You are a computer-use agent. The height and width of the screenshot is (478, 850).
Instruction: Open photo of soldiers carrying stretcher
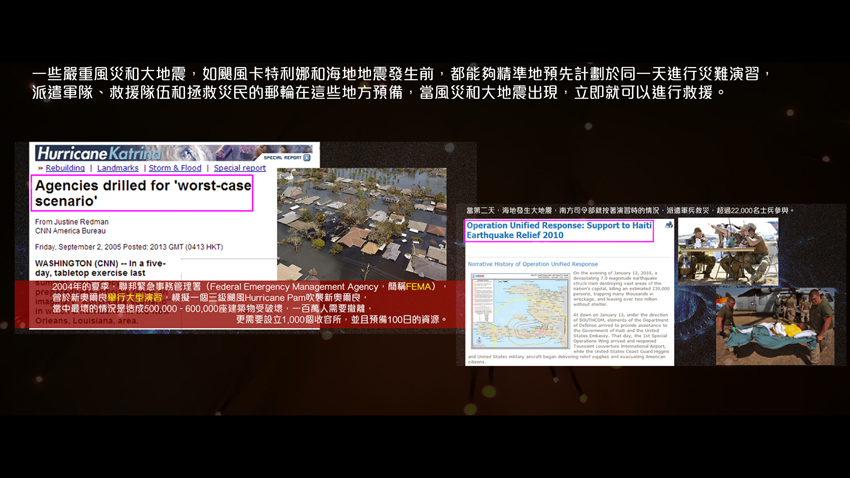(x=775, y=327)
